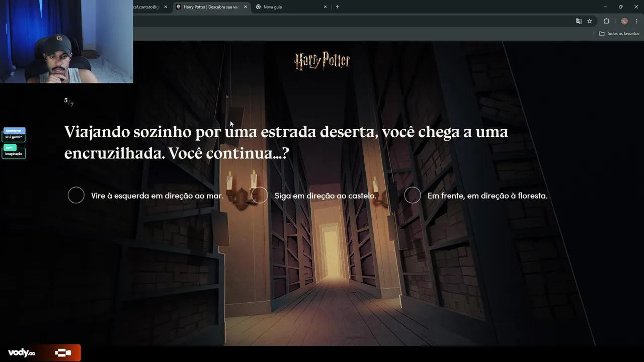Choose 'Em frente, em direção à floresta' radio

(413, 195)
